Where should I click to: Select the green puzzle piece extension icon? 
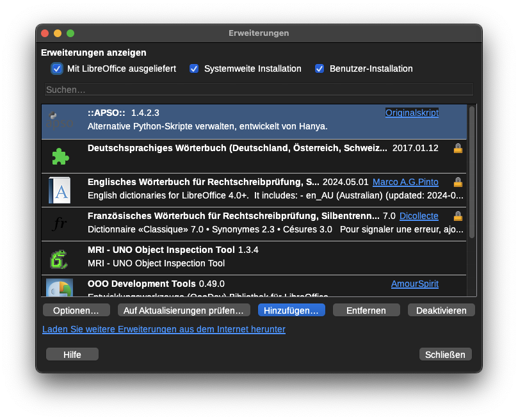coord(60,156)
